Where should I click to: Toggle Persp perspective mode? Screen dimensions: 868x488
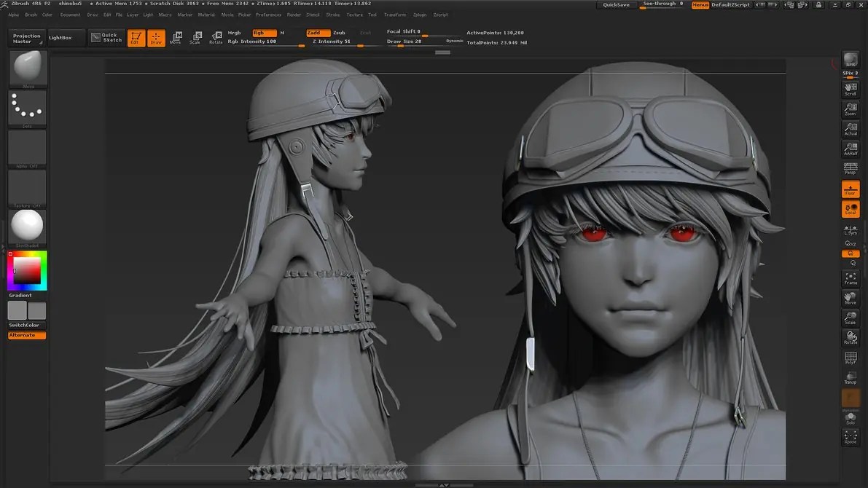point(851,168)
